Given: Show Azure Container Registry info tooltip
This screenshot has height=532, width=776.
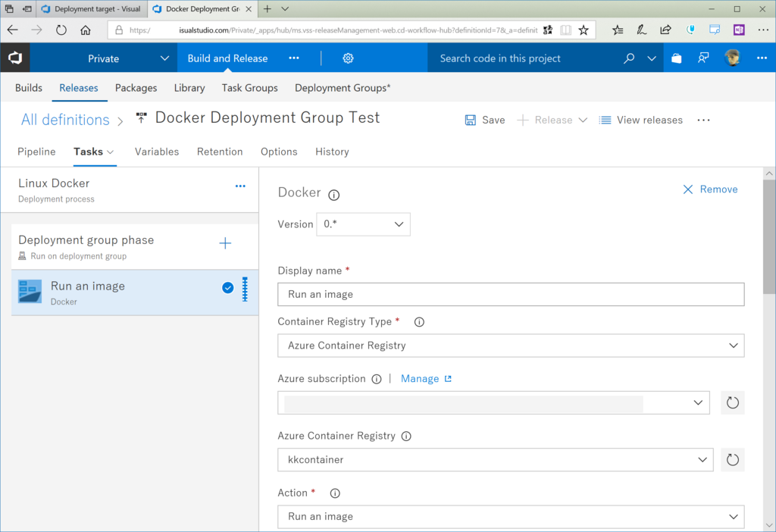Looking at the screenshot, I should [406, 436].
